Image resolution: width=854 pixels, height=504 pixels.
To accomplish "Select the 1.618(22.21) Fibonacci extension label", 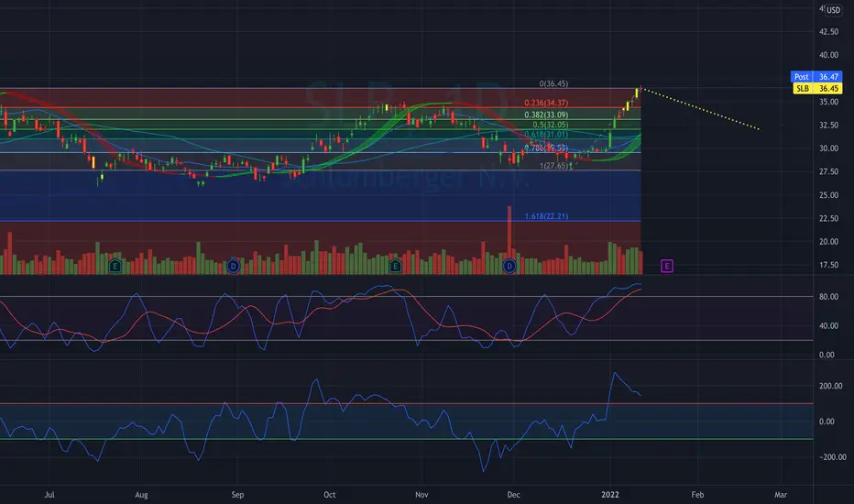I will [546, 216].
